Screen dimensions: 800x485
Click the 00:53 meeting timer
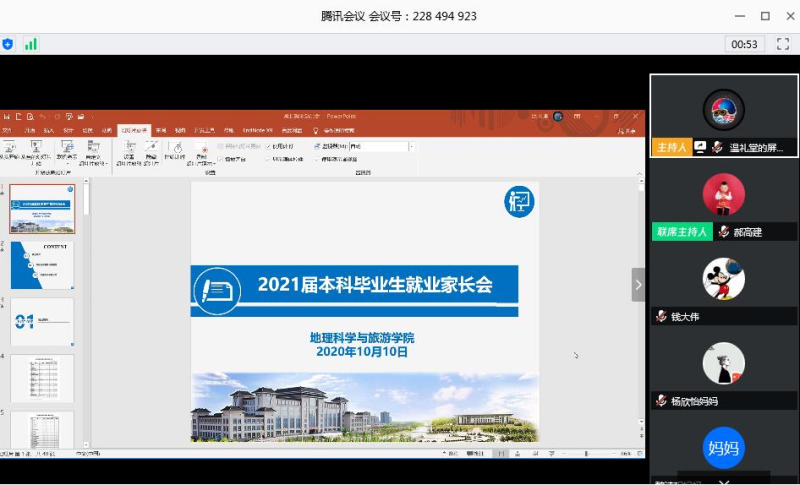pyautogui.click(x=744, y=44)
